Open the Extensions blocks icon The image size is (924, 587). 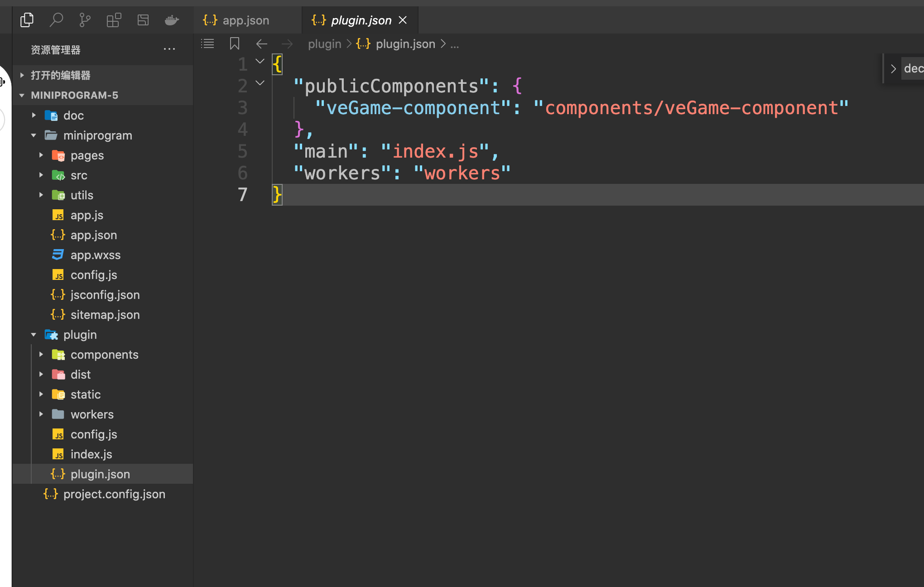pyautogui.click(x=114, y=20)
